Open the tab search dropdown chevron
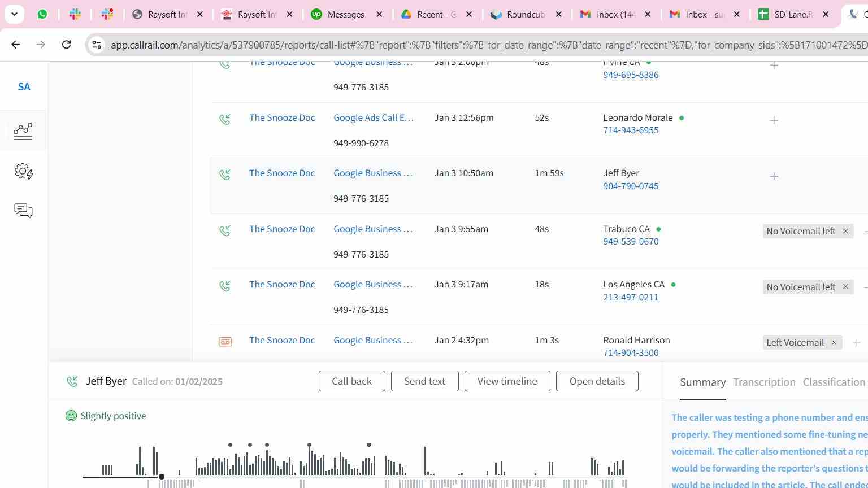The width and height of the screenshot is (868, 488). pyautogui.click(x=14, y=14)
